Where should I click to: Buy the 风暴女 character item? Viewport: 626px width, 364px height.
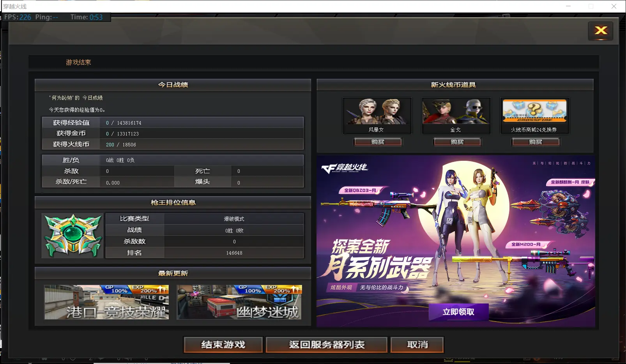click(x=378, y=142)
